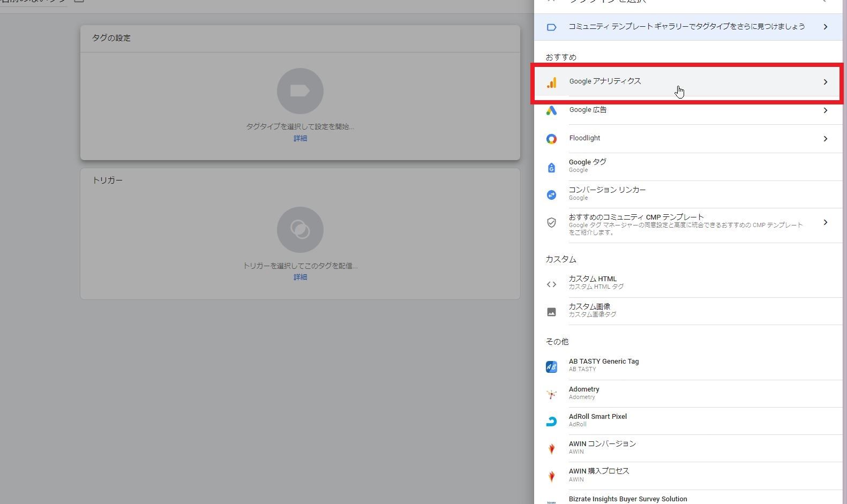The width and height of the screenshot is (847, 504).
Task: Click the Google タグ icon
Action: click(x=551, y=167)
